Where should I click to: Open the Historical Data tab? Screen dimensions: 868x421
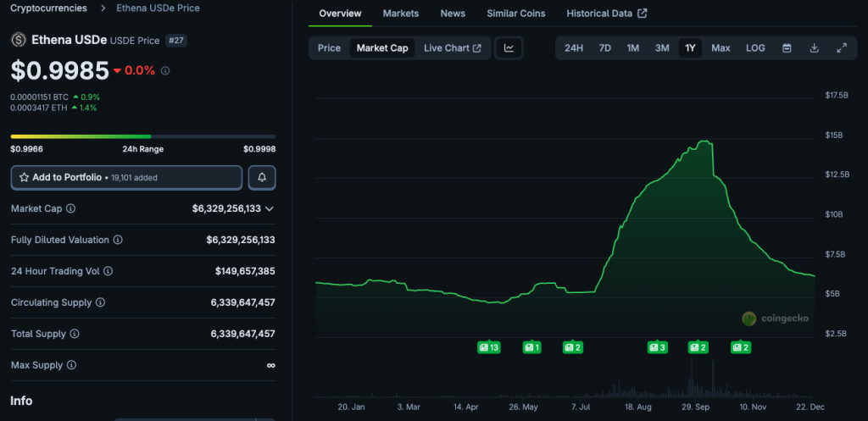606,14
